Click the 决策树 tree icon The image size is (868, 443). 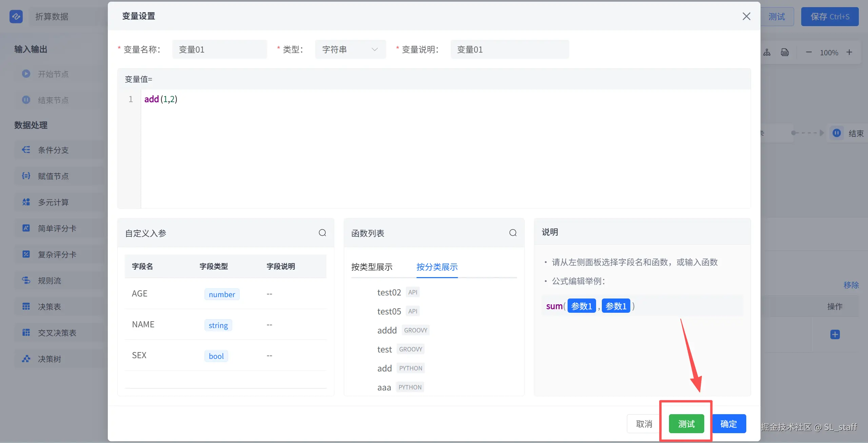(26, 359)
